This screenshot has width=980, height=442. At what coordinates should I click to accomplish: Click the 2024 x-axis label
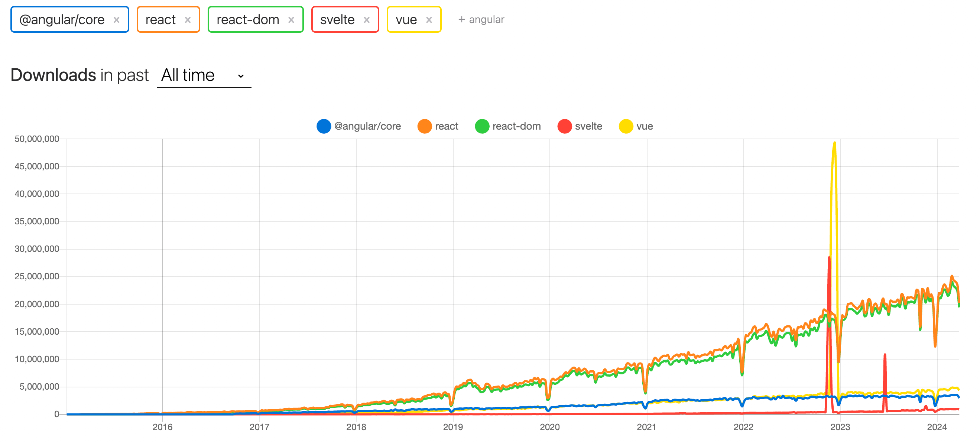tap(937, 427)
